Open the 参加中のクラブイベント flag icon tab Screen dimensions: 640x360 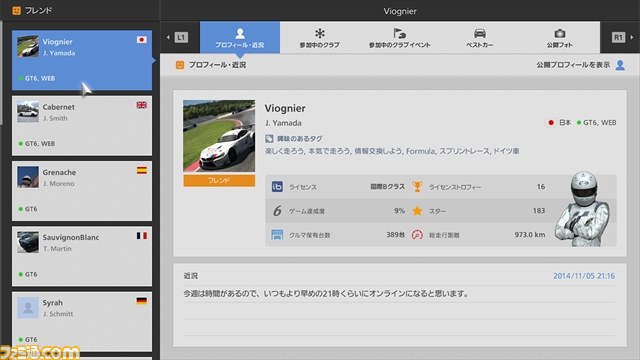(x=399, y=38)
